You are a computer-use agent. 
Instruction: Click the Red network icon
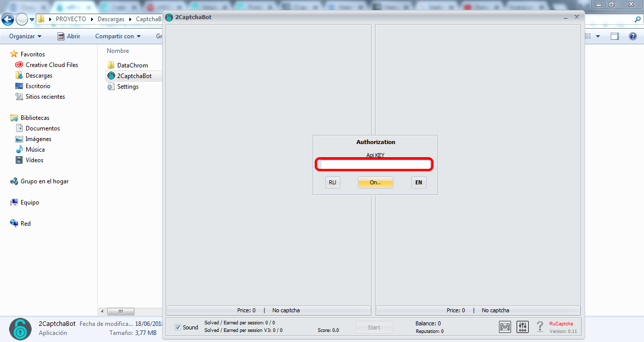(14, 224)
